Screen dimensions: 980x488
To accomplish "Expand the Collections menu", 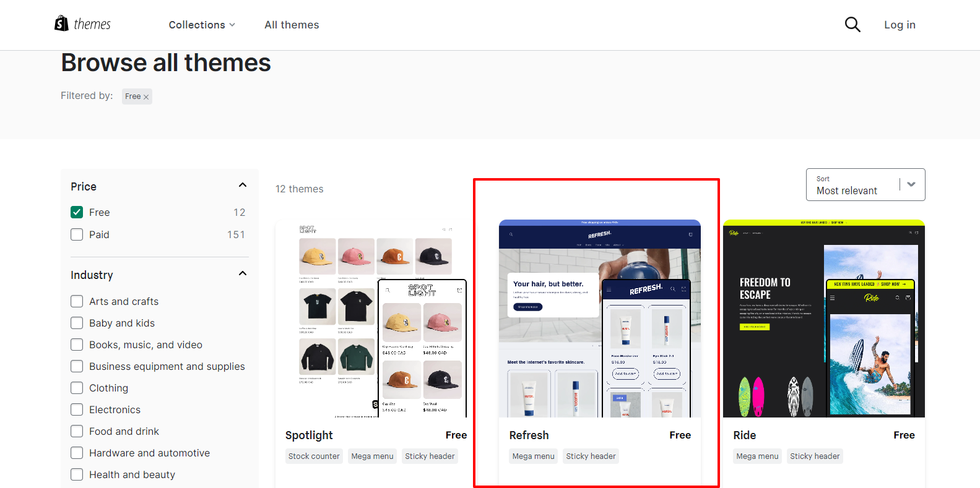I will 202,25.
